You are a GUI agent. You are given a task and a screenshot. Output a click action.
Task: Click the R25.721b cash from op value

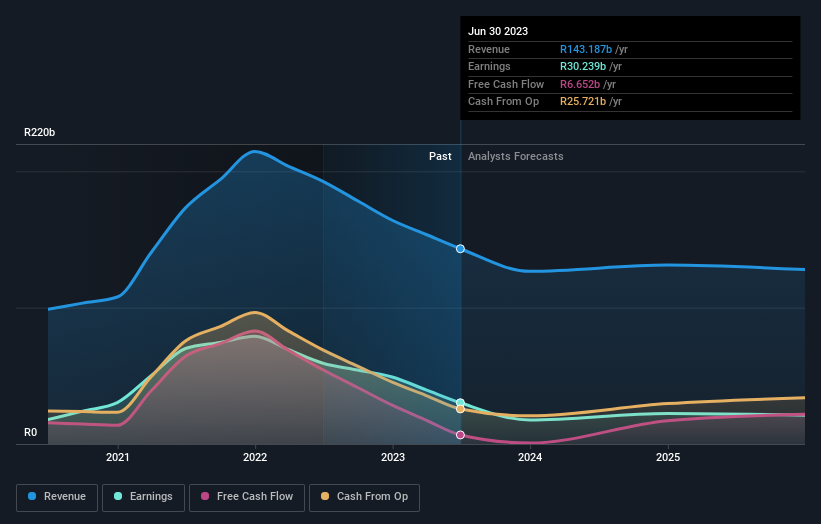583,102
